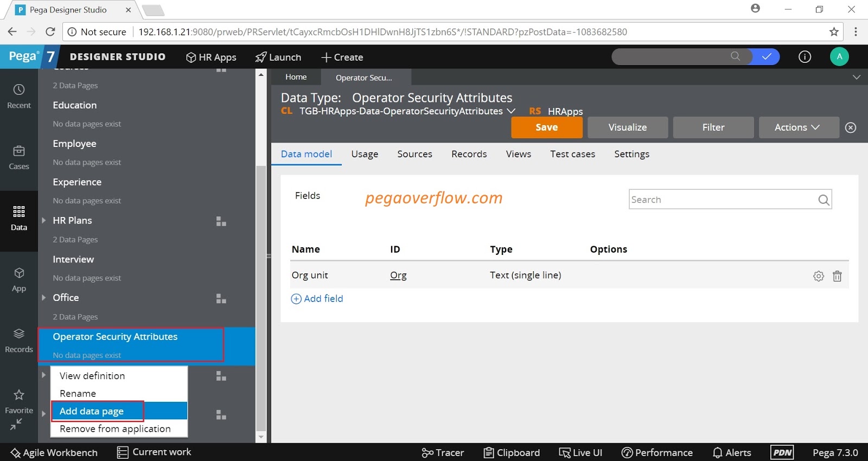Expand the HR Plans tree node
Image resolution: width=868 pixels, height=461 pixels.
coord(44,220)
